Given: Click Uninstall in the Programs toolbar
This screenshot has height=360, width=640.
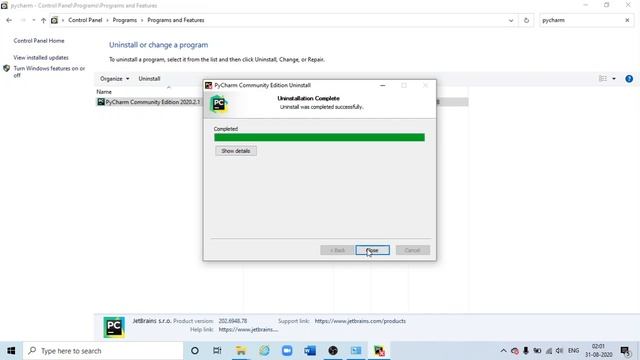Looking at the screenshot, I should pyautogui.click(x=149, y=78).
